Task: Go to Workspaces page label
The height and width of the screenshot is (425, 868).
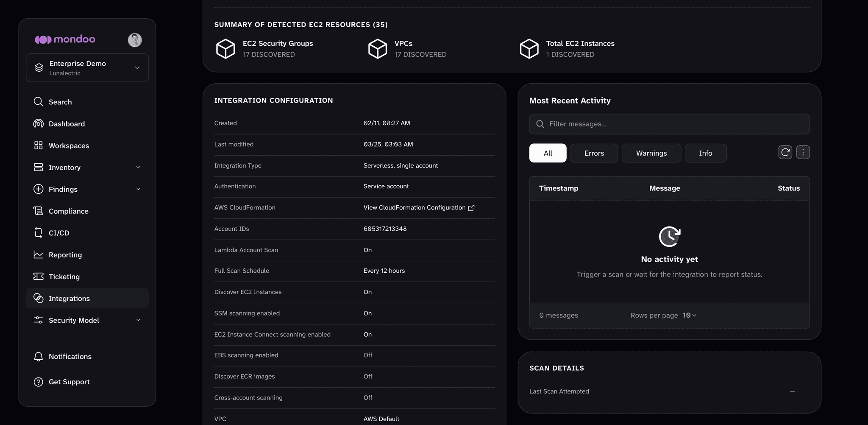Action: click(69, 145)
